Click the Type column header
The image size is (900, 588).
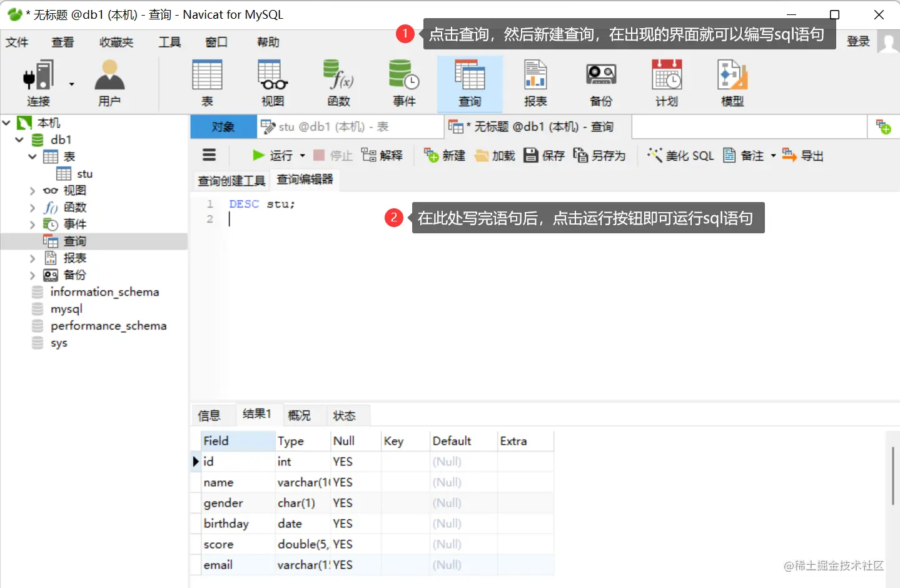(303, 440)
